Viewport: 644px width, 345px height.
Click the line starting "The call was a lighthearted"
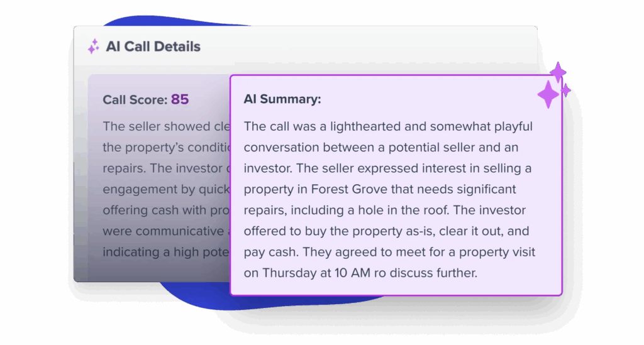tap(387, 126)
